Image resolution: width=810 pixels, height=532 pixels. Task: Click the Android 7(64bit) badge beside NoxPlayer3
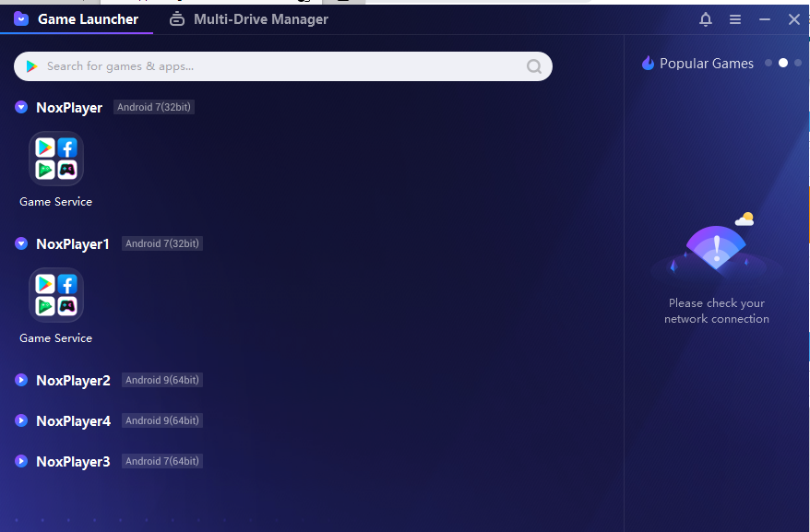click(x=162, y=461)
